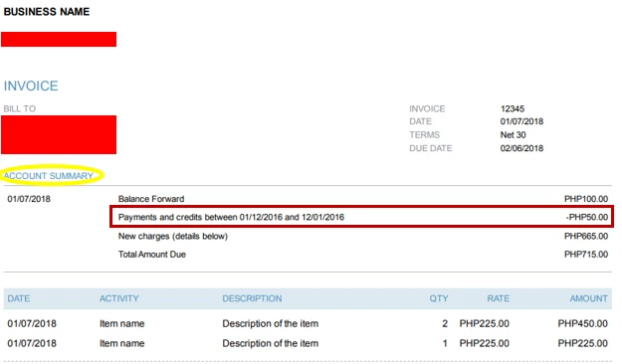The image size is (622, 364).
Task: Click the DATE column header
Action: 19,298
